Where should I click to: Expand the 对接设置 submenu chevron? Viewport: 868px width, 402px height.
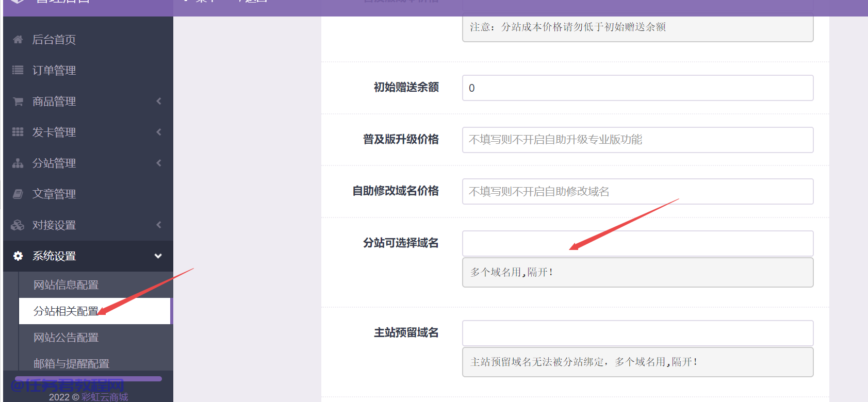click(159, 225)
